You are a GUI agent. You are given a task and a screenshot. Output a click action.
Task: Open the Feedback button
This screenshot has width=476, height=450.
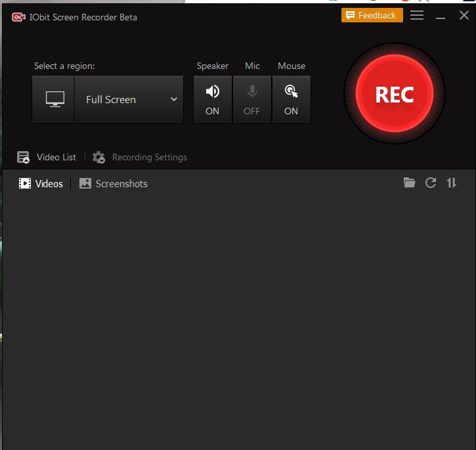coord(372,15)
